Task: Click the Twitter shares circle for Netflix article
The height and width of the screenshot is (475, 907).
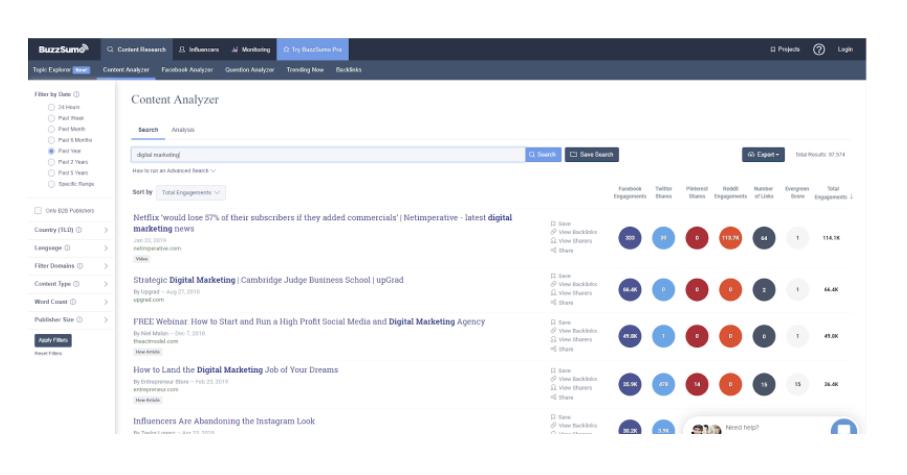Action: click(x=663, y=238)
